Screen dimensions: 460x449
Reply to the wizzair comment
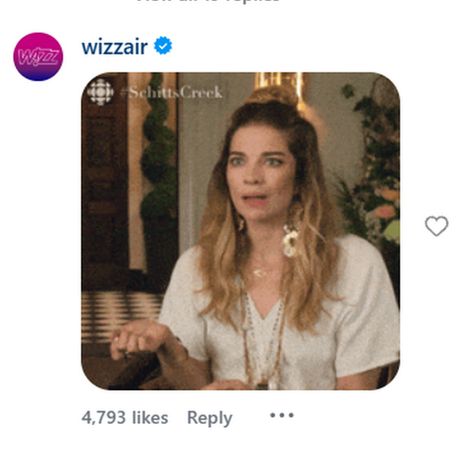click(209, 418)
